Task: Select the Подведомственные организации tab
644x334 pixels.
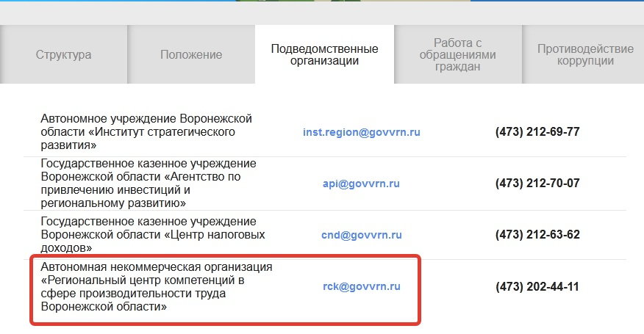Action: pyautogui.click(x=324, y=54)
